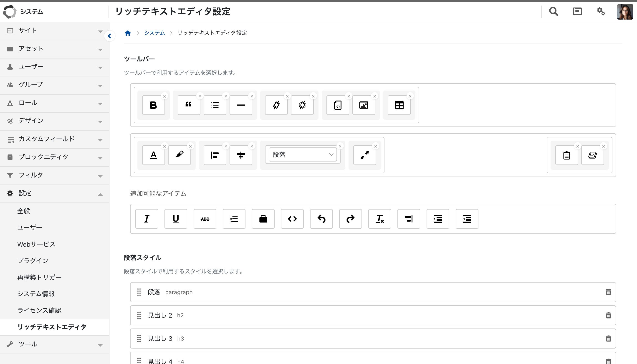Select the Bold toolbar icon

coord(153,105)
